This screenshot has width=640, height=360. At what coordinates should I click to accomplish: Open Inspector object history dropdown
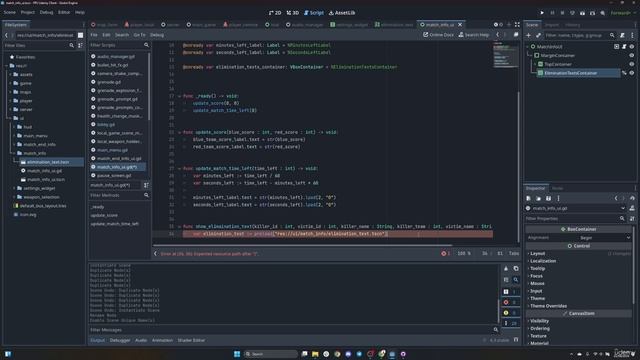632,198
